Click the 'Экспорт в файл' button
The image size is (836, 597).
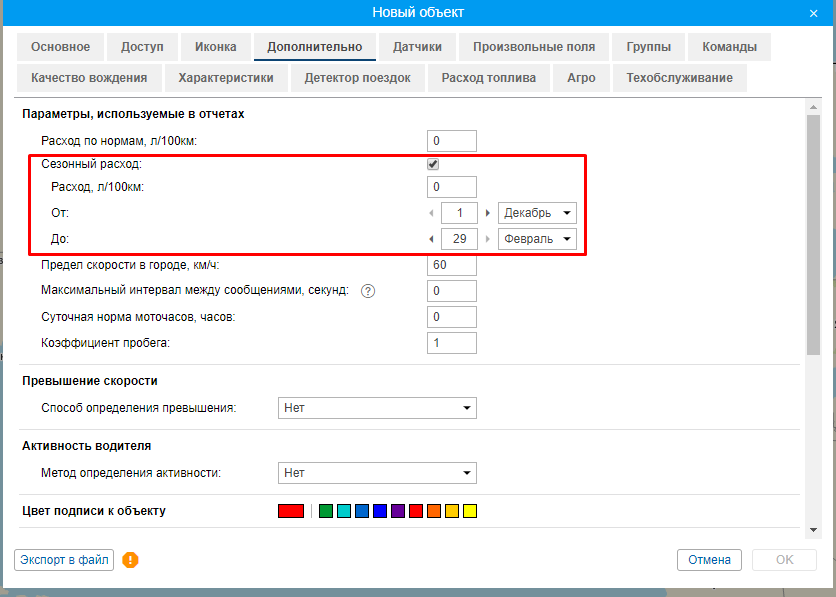(64, 560)
